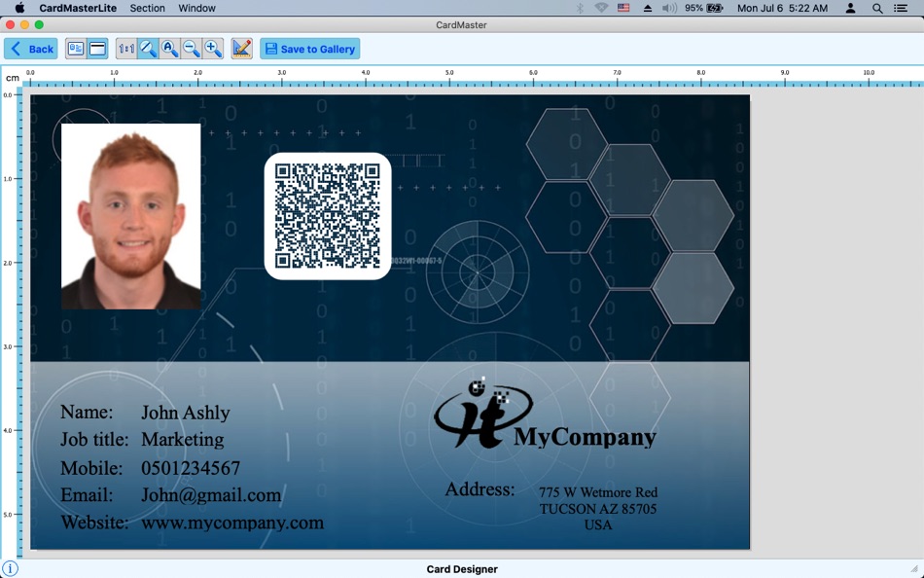This screenshot has width=924, height=578.
Task: Go back using the Back button
Action: (31, 49)
